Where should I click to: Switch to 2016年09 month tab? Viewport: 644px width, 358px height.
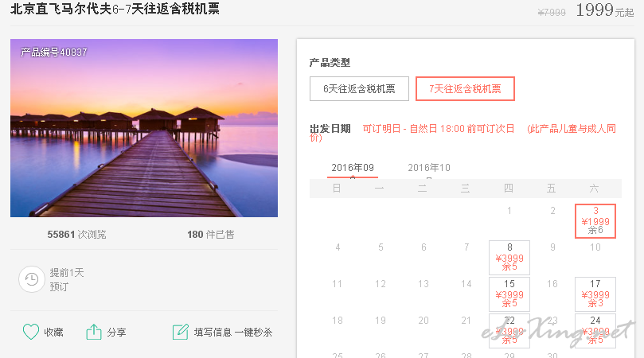[x=353, y=168]
